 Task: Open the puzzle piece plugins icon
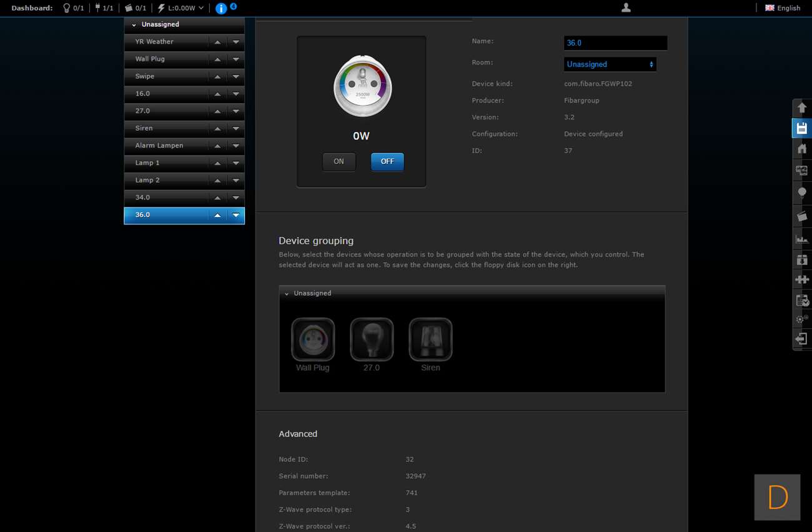[802, 279]
